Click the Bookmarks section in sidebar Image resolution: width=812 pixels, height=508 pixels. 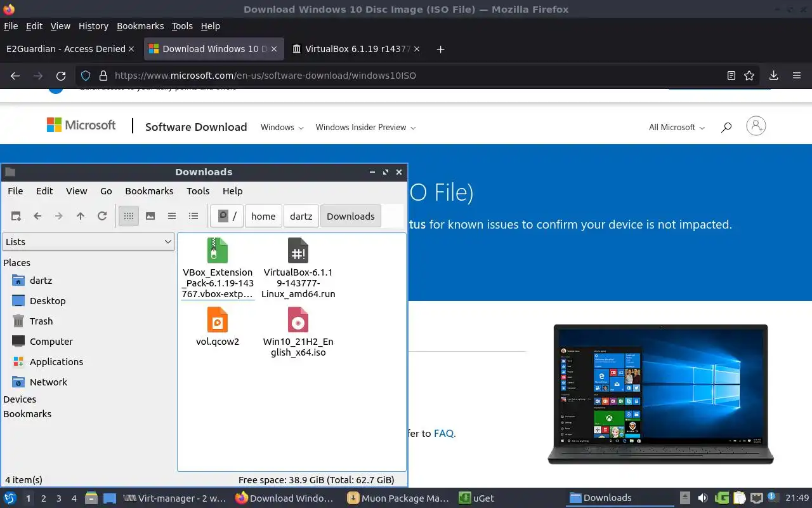coord(27,413)
